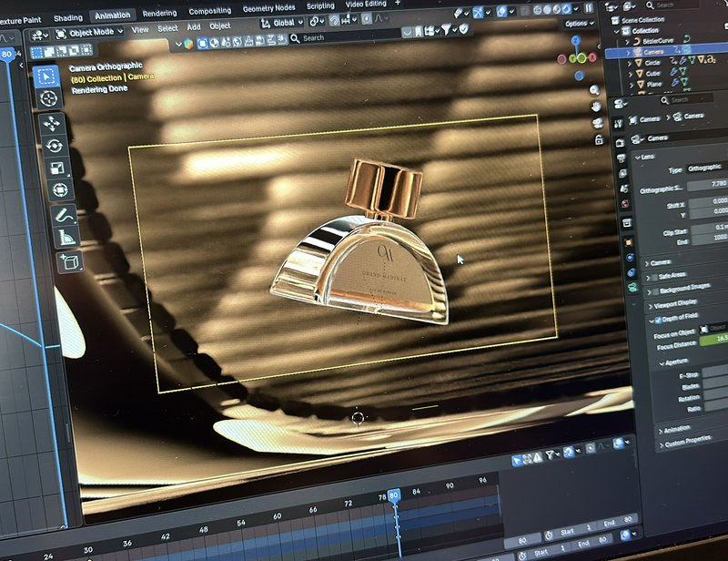Screen dimensions: 728x561
Task: Click the blue Z axis on navigation gizmo
Action: (576, 40)
